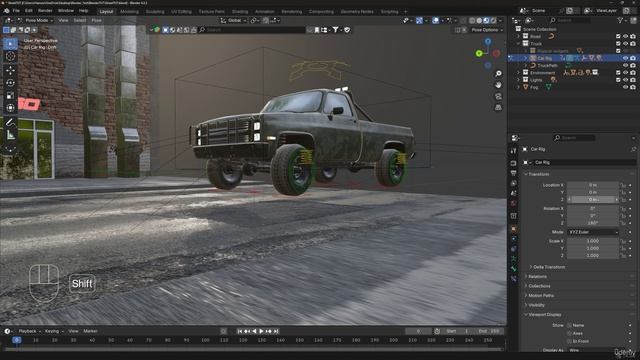Select material preview viewport shading icon
The width and height of the screenshot is (640, 360).
[486, 20]
